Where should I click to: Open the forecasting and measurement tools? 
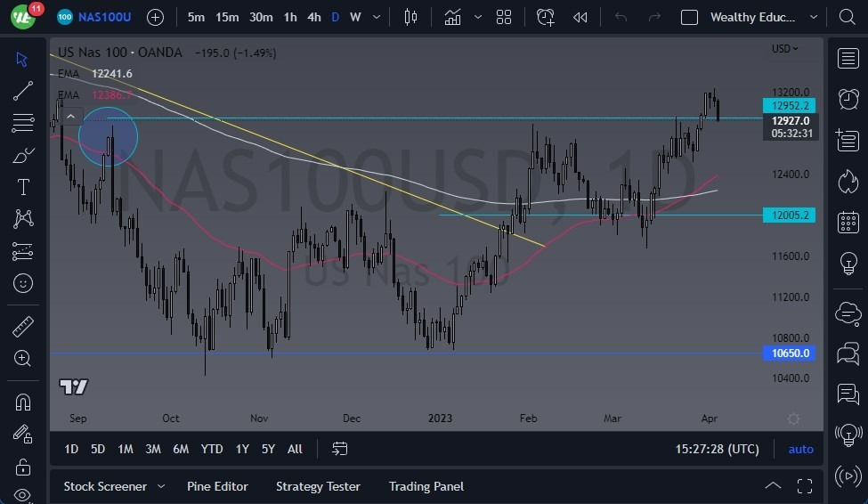click(x=22, y=251)
